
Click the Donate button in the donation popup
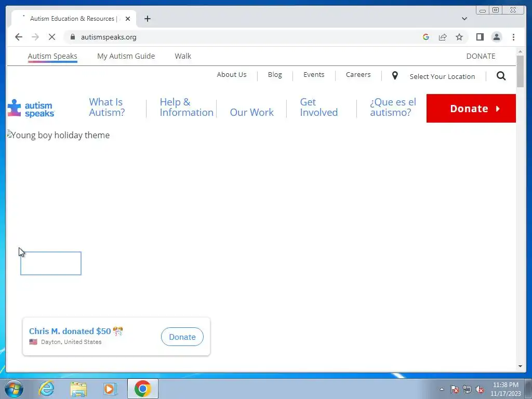[182, 337]
